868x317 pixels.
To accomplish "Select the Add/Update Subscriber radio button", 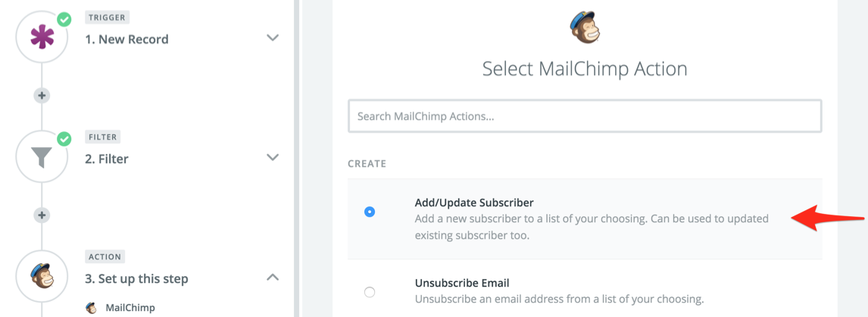I will tap(370, 212).
